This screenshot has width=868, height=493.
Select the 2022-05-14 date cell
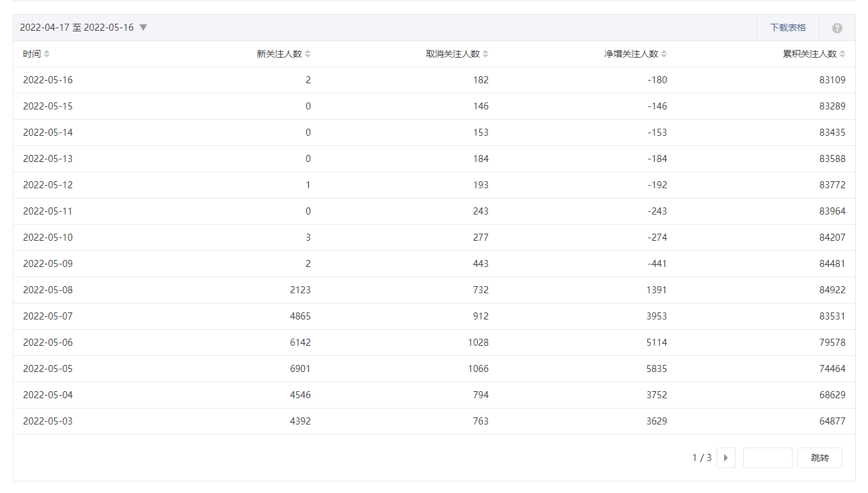click(x=48, y=133)
